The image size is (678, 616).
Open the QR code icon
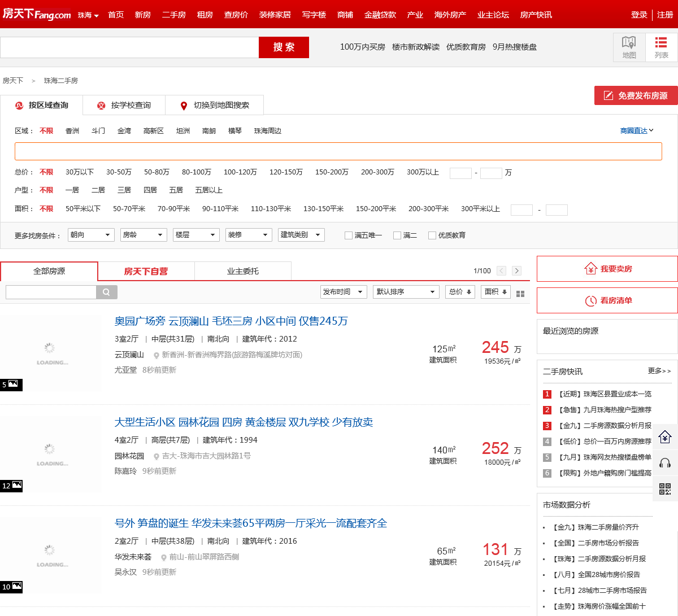coord(665,489)
